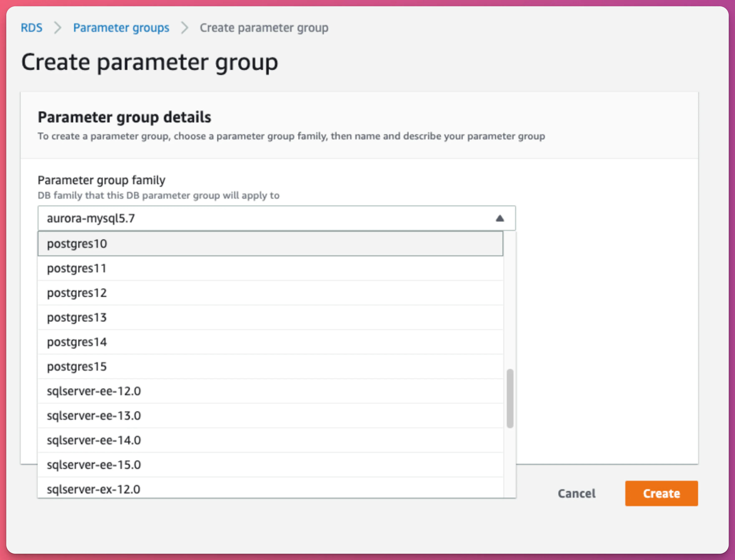This screenshot has width=735, height=560.
Task: Pick sqlserver-ex-12.0 option
Action: 271,488
